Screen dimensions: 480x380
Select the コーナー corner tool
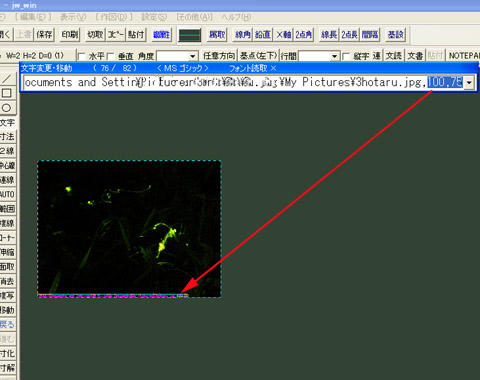pos(7,238)
